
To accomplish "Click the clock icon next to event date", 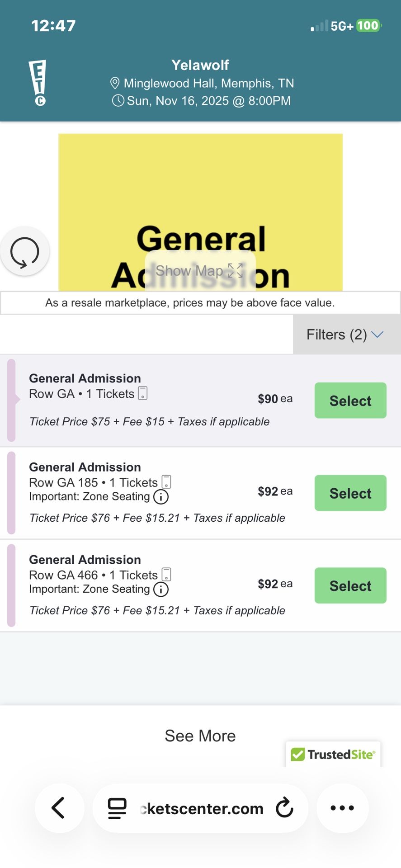I will point(118,101).
